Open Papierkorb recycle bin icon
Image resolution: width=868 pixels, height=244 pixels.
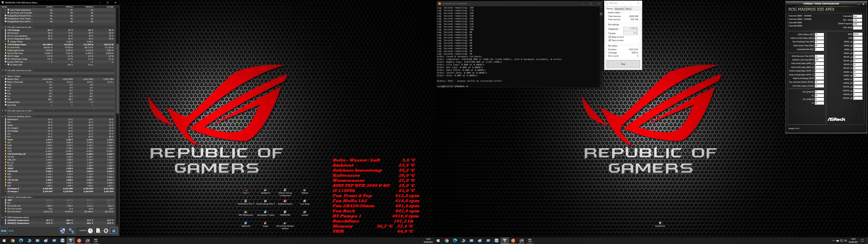coord(660,225)
